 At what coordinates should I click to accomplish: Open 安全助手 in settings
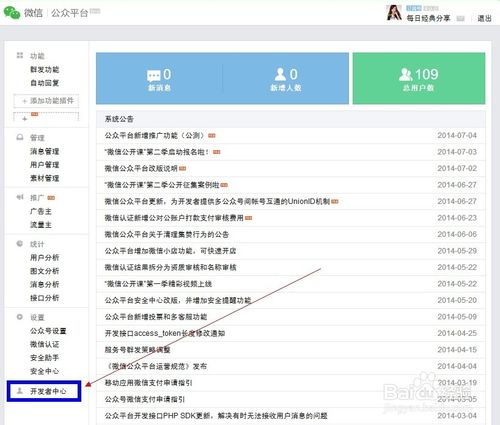[45, 358]
